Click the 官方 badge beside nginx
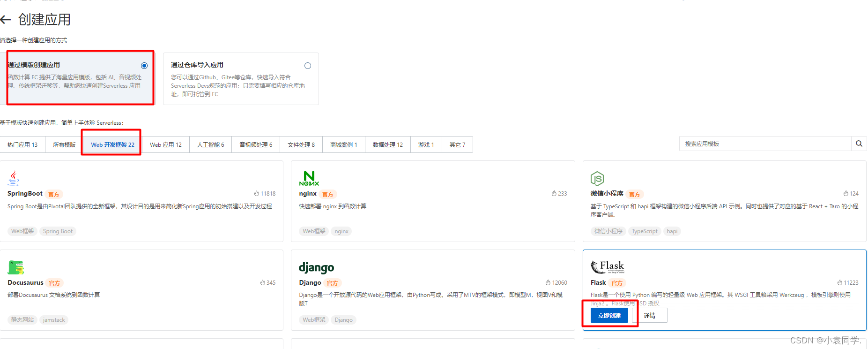Image resolution: width=868 pixels, height=349 pixels. click(x=328, y=194)
